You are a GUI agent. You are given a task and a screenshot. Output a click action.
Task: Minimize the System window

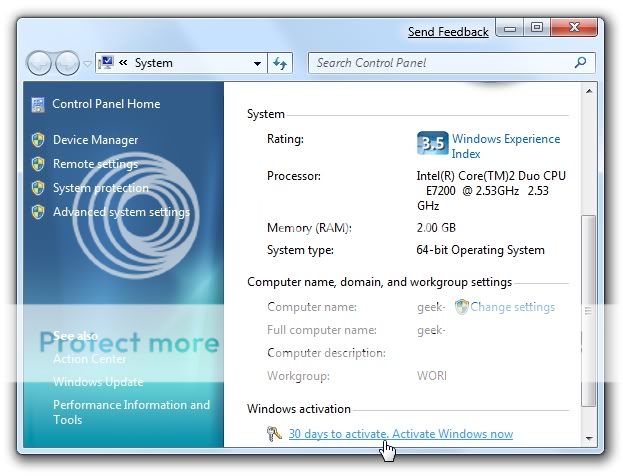pyautogui.click(x=510, y=28)
